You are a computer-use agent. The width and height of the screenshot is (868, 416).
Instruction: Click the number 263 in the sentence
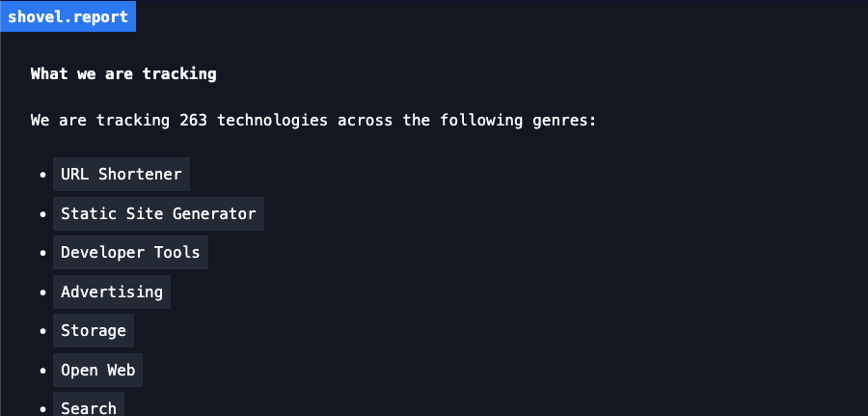point(193,120)
